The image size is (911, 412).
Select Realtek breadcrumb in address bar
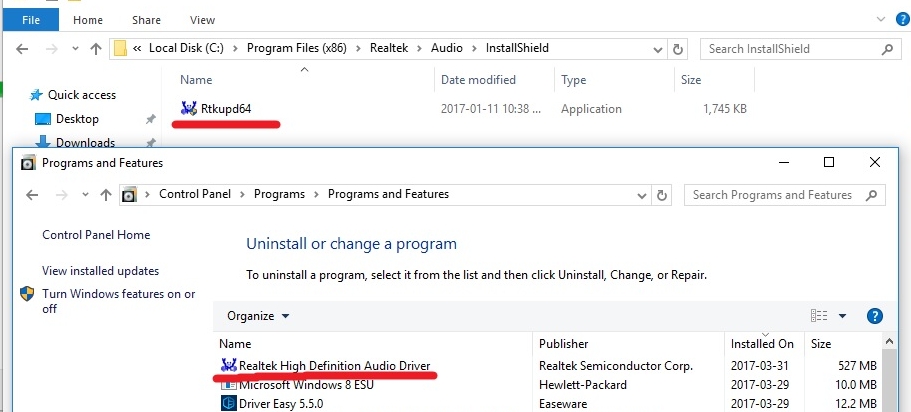click(x=389, y=48)
